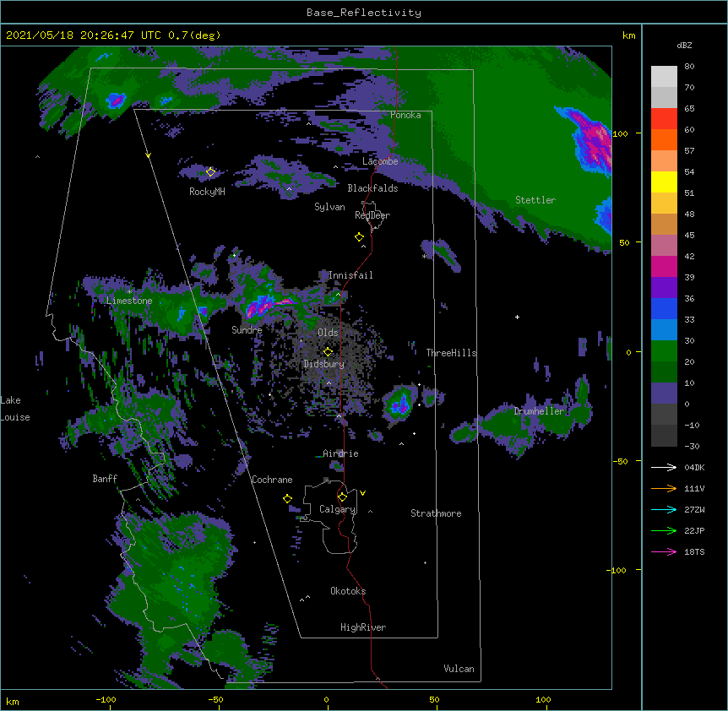Click the yellow diamond marker below Olds
Image resolution: width=728 pixels, height=711 pixels.
[x=328, y=351]
